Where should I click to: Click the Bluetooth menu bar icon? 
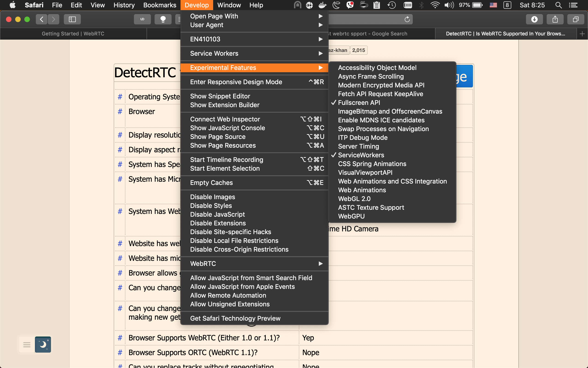421,5
